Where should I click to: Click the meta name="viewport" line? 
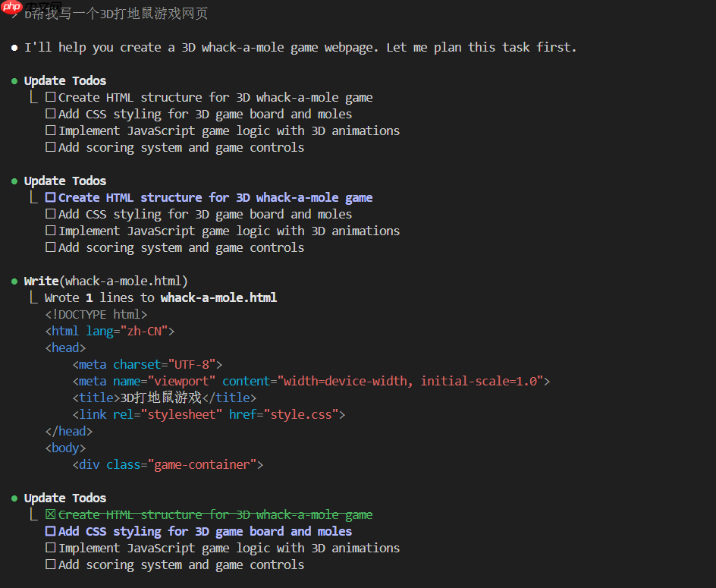tap(312, 381)
